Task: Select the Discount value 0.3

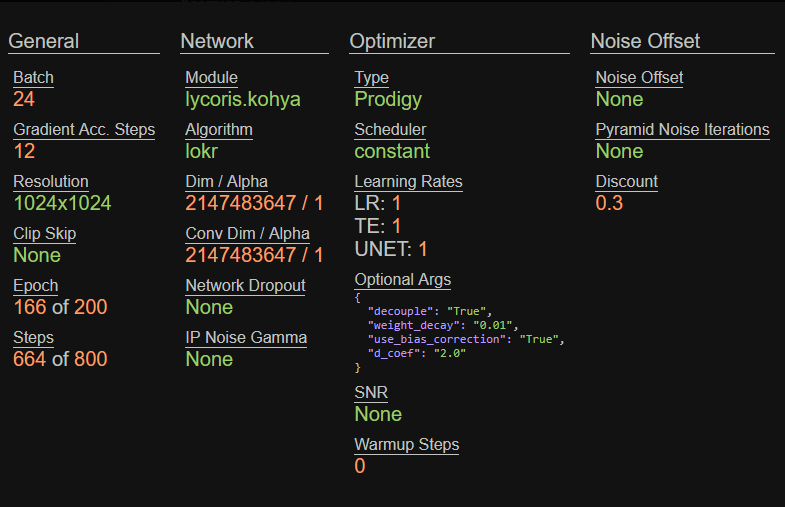Action: 609,203
